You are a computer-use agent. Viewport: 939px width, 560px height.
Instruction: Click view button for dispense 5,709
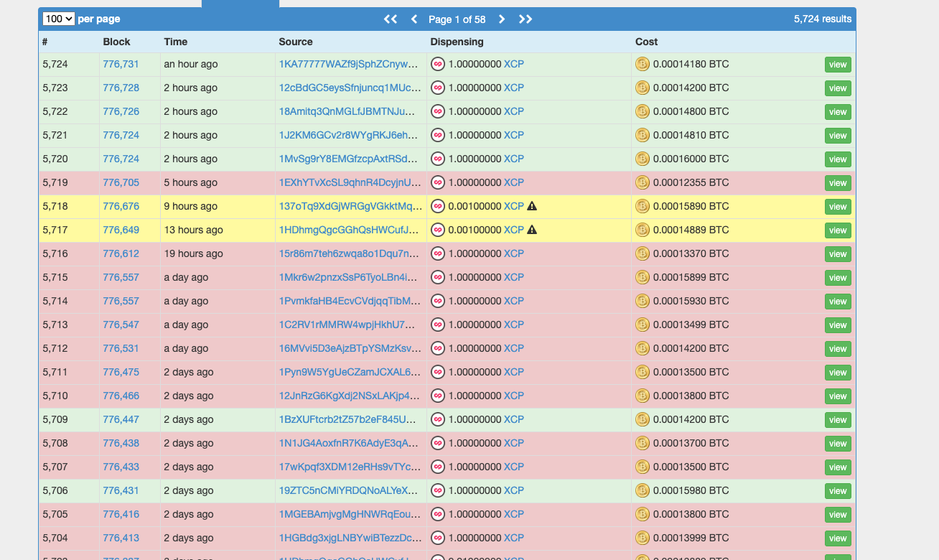point(838,420)
